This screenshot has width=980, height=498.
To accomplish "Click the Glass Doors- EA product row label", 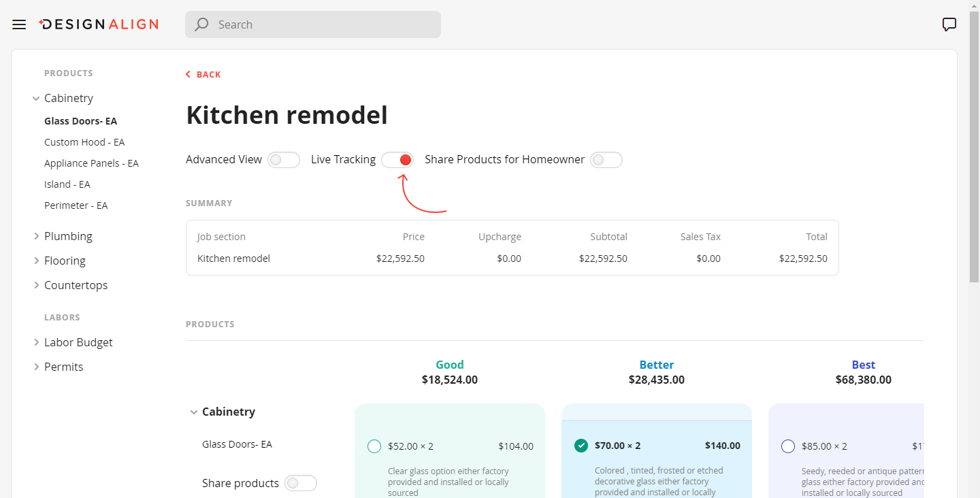I will (x=237, y=444).
